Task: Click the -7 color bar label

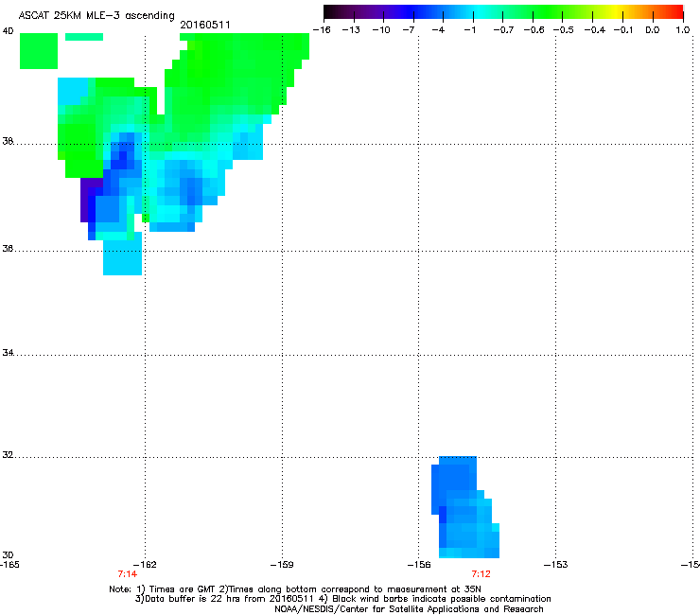Action: [x=408, y=30]
